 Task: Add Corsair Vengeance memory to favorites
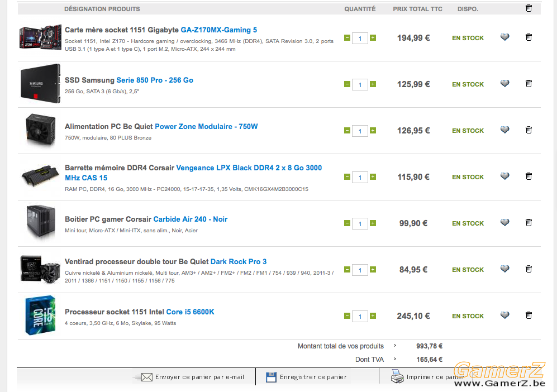coord(505,176)
